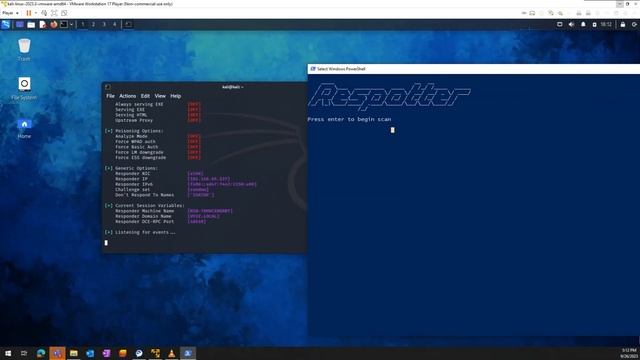Switch to Kali workspace 1

point(83,24)
